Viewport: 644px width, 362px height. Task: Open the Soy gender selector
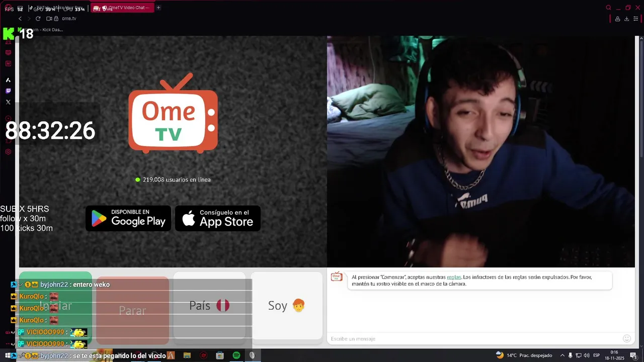coord(287,306)
